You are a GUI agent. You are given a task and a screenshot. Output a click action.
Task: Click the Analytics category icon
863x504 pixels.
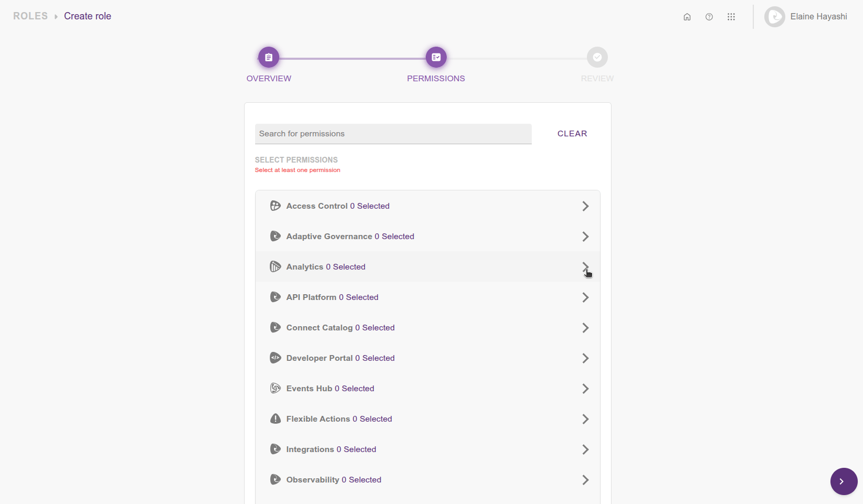pos(275,266)
